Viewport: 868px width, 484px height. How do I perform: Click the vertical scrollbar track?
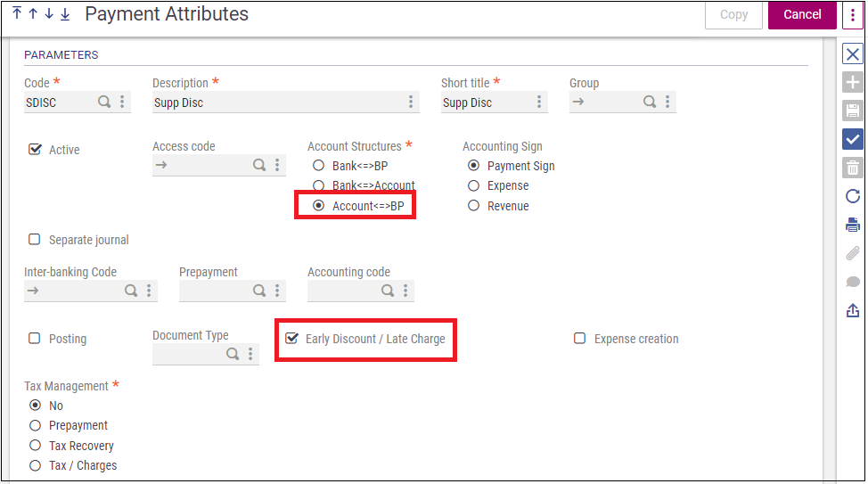tap(830, 258)
